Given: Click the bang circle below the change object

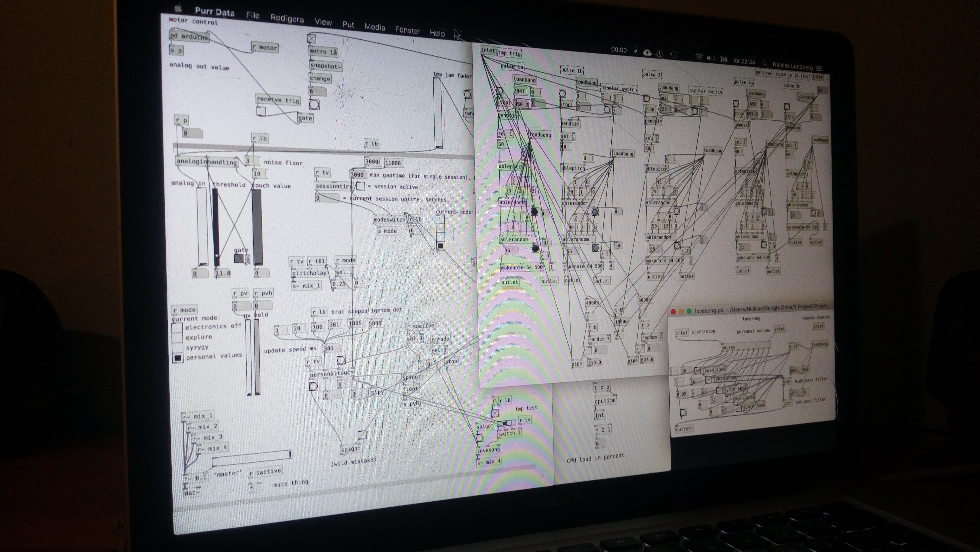Looking at the screenshot, I should (x=314, y=104).
